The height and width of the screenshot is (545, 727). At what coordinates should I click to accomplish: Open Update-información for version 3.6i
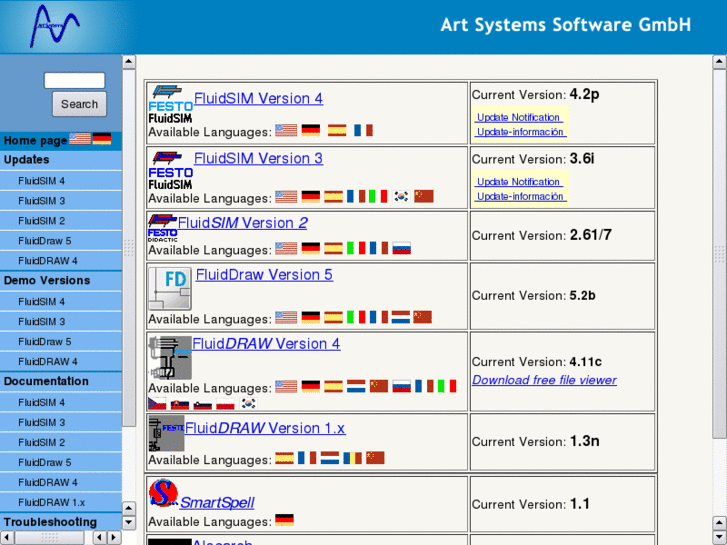click(520, 196)
